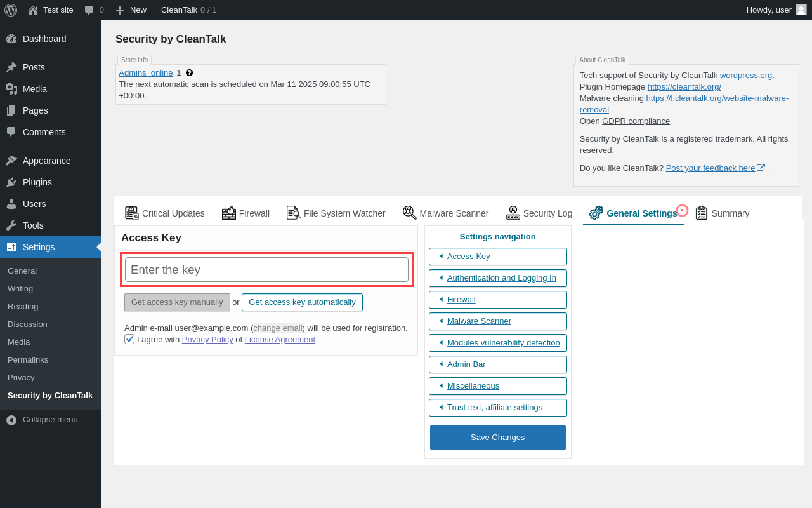The image size is (812, 508).
Task: Open GDPR compliance link
Action: [636, 121]
